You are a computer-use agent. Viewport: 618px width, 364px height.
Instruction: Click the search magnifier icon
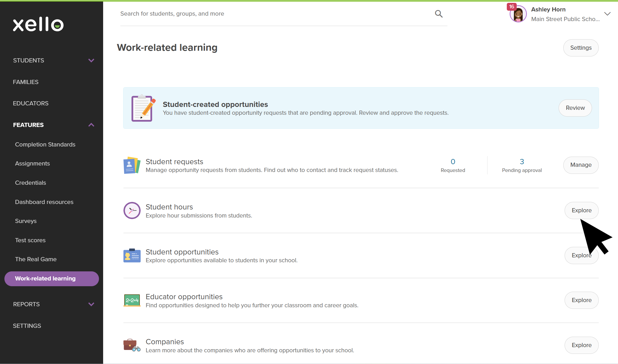tap(439, 14)
